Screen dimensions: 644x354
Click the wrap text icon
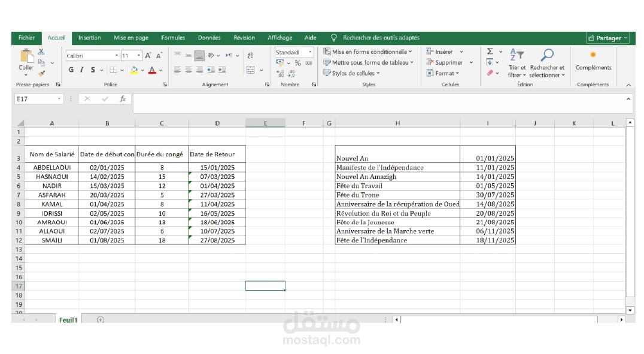click(251, 55)
